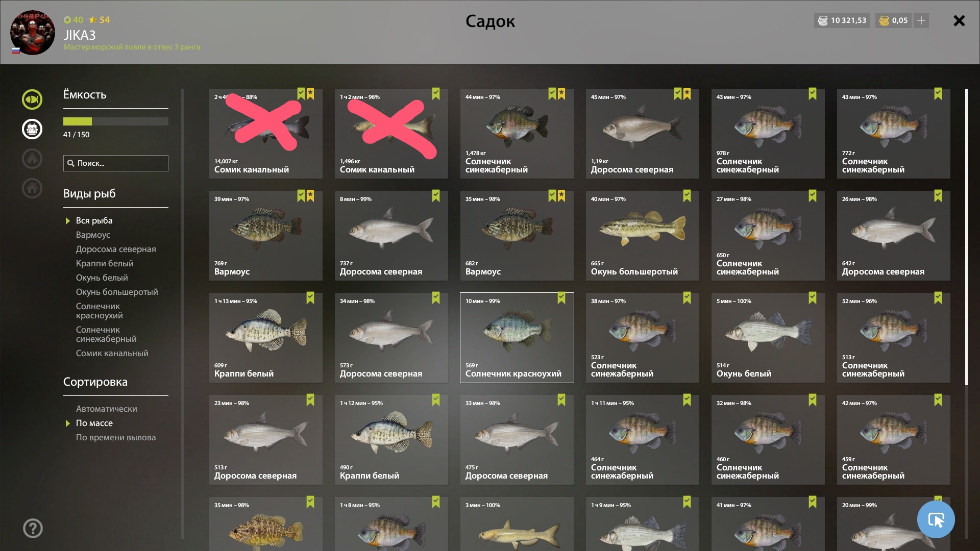This screenshot has height=551, width=980.
Task: Select the Вся рыба filter
Action: pos(94,220)
